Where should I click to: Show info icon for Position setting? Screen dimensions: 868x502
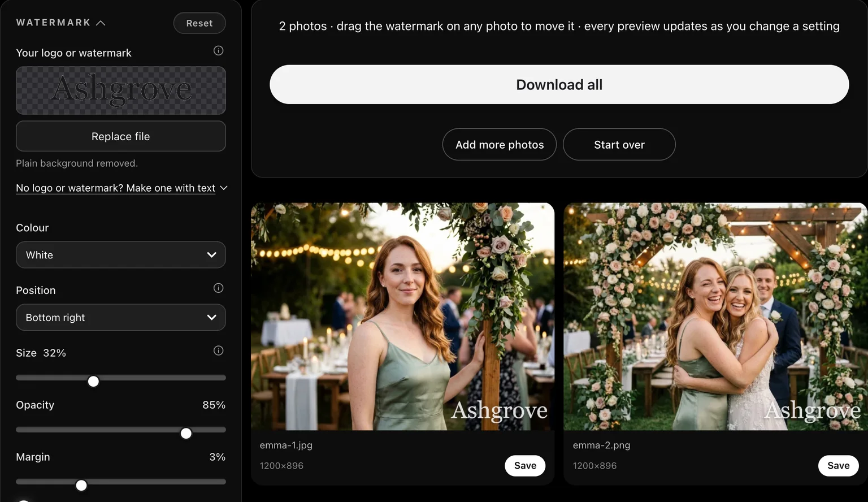(218, 288)
